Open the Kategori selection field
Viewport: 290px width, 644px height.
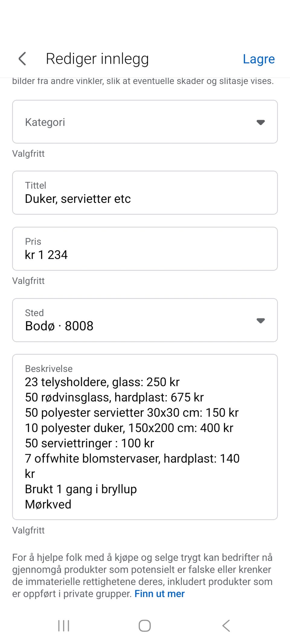[x=145, y=122]
